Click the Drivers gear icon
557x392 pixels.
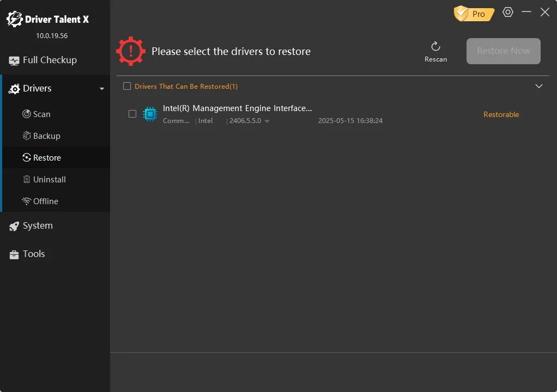(14, 89)
